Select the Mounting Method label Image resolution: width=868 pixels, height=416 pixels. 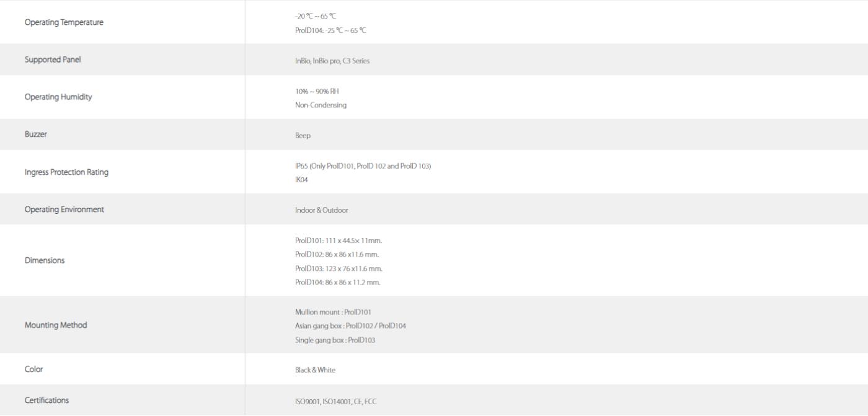tap(56, 325)
